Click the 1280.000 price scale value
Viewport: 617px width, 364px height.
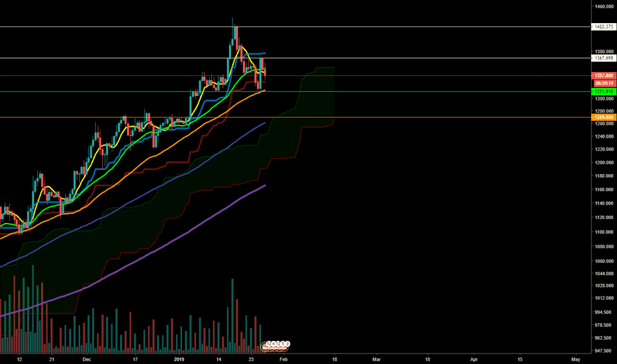(604, 111)
